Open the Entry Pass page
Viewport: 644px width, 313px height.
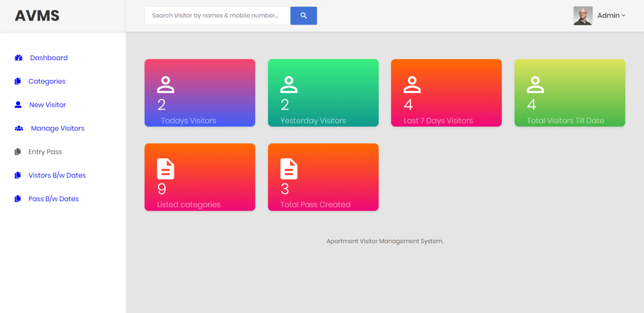(x=45, y=151)
